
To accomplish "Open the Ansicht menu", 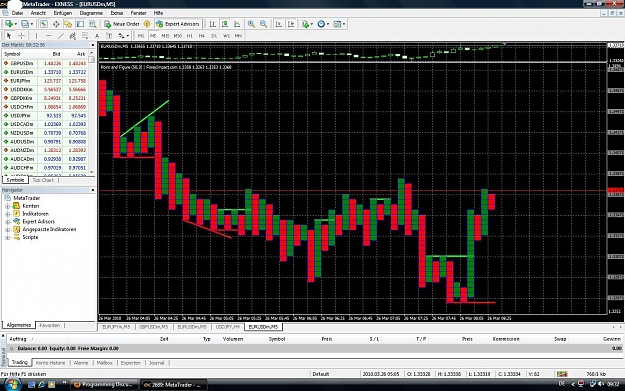I will (38, 13).
